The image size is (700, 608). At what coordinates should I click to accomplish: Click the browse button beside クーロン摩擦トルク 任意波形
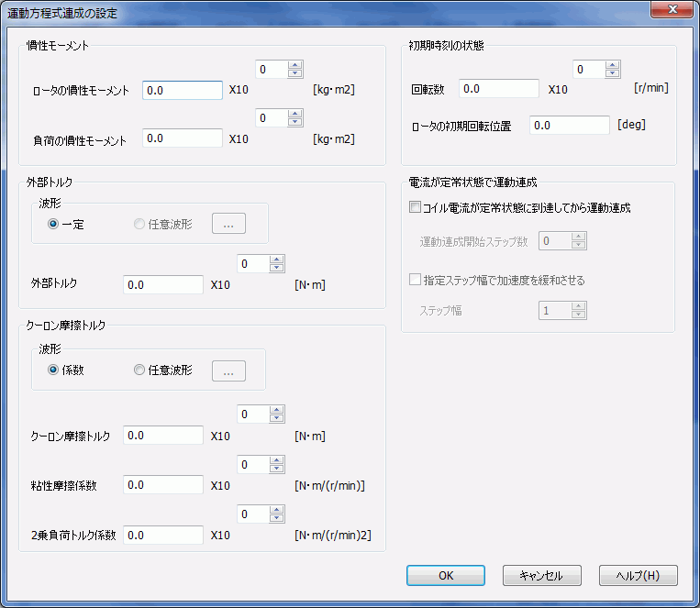(229, 370)
